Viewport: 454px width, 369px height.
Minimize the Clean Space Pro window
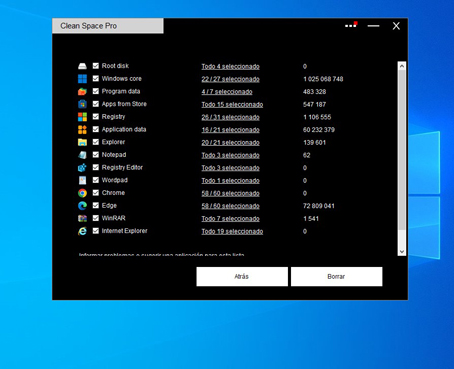coord(373,26)
